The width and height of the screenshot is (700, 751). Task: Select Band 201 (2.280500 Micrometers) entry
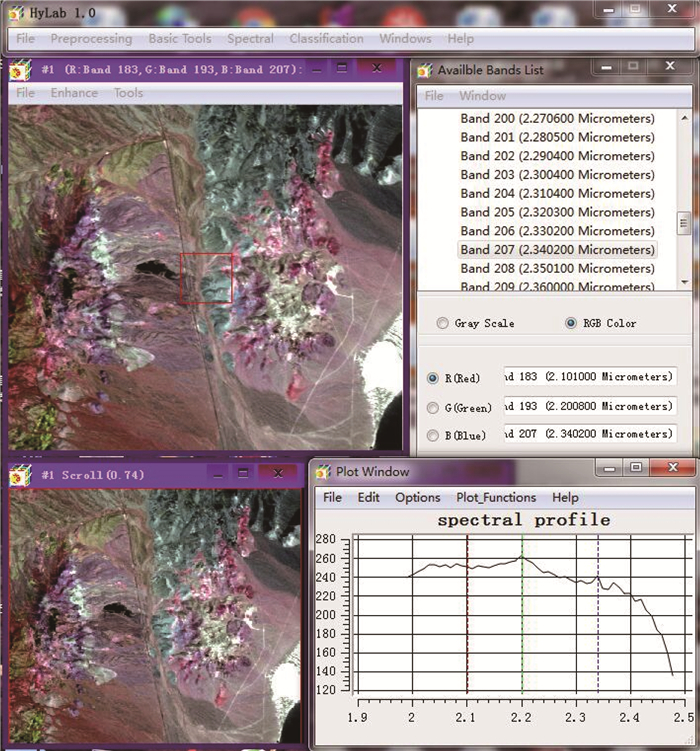(x=557, y=137)
